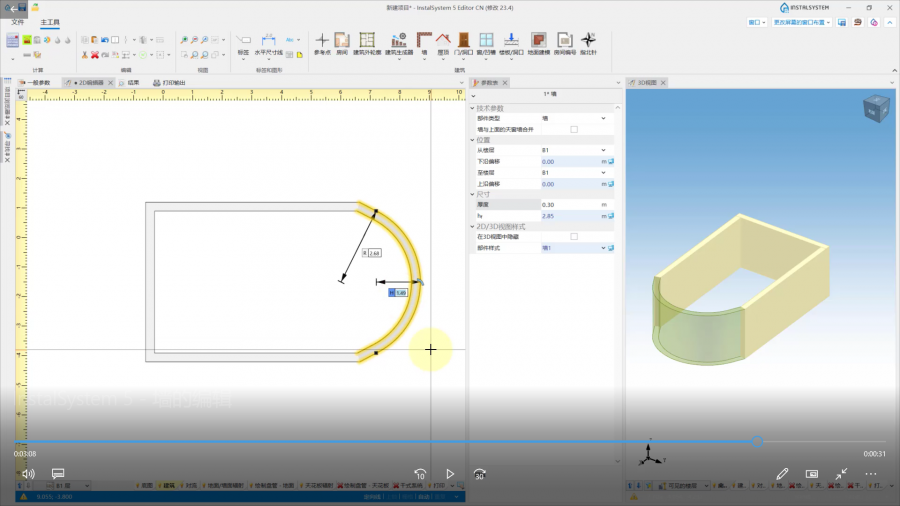Switch to the 打印输出 tab

[174, 83]
